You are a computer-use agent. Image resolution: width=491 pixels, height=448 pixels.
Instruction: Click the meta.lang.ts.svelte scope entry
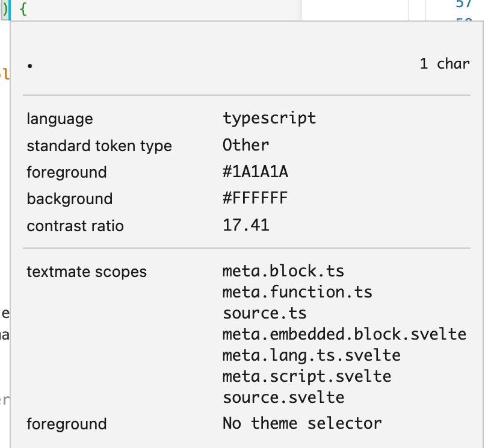(311, 355)
